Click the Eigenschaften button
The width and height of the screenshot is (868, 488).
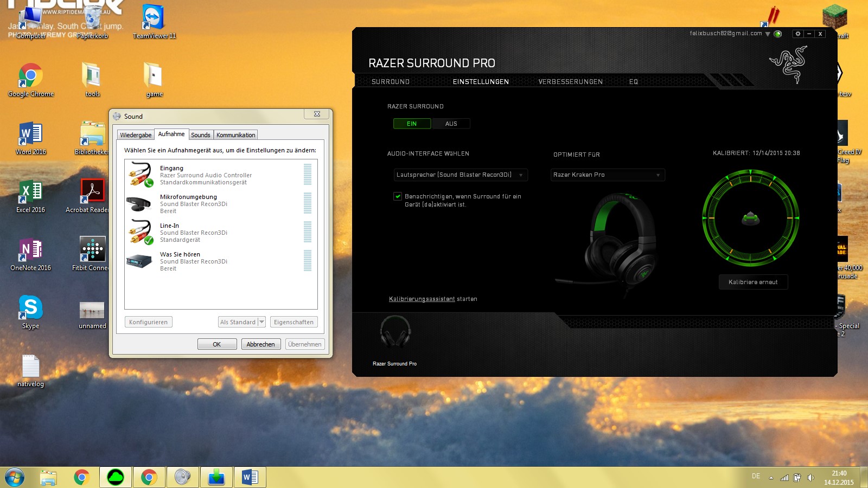pos(294,322)
